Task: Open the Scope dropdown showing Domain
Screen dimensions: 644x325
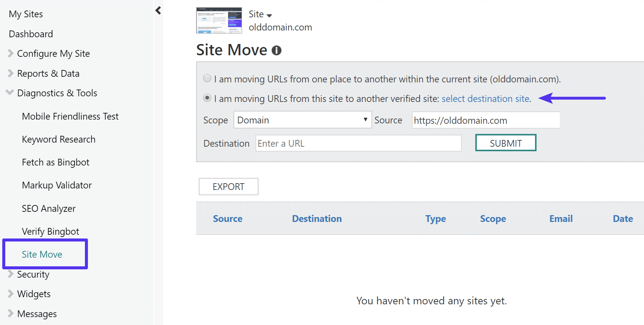Action: [302, 120]
